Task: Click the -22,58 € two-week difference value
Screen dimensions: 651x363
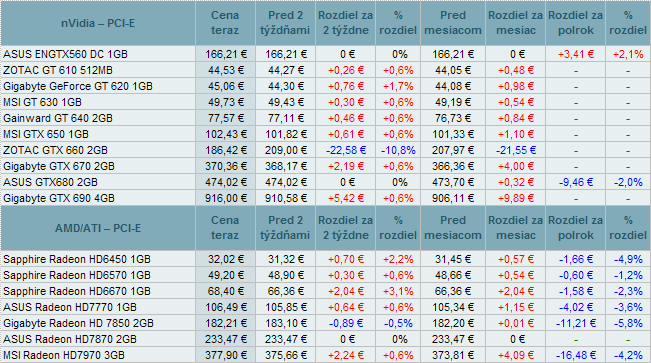Action: point(345,150)
